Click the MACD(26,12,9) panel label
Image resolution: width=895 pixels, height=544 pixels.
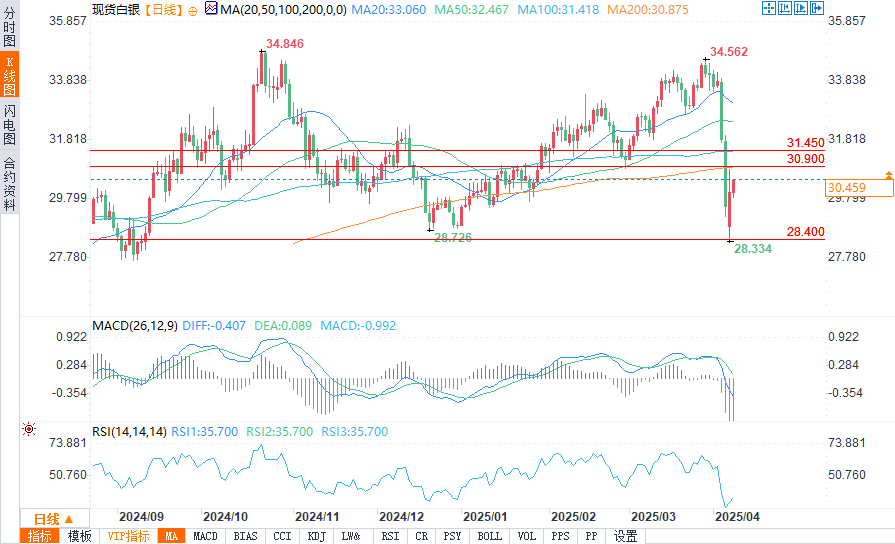135,326
